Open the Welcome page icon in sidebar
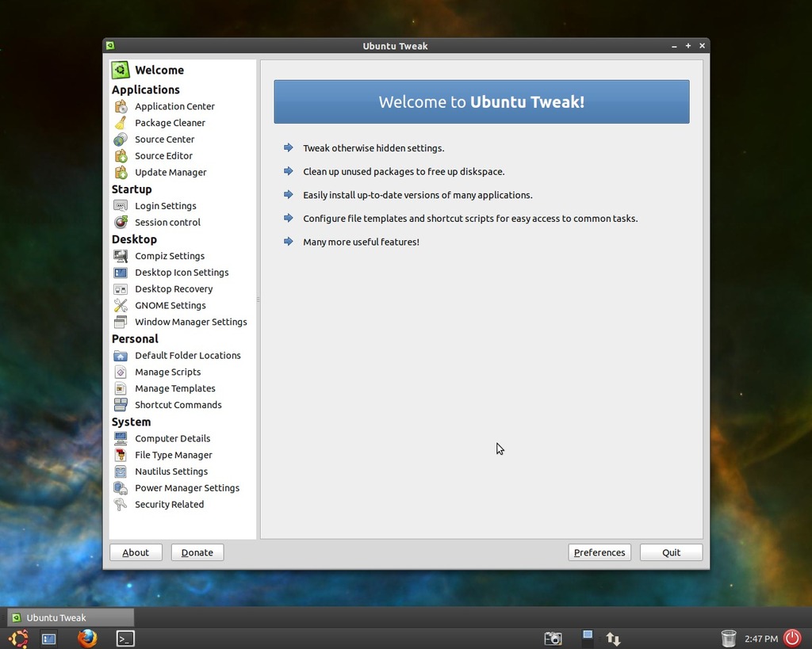The width and height of the screenshot is (812, 649). pos(121,70)
